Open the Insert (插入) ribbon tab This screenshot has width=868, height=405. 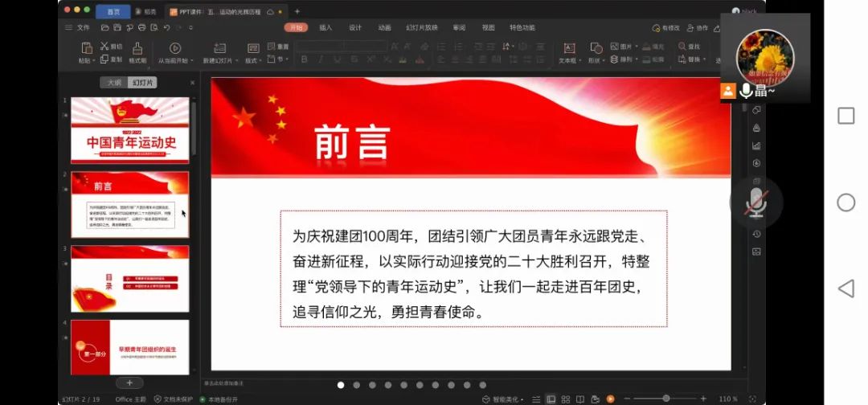[325, 27]
